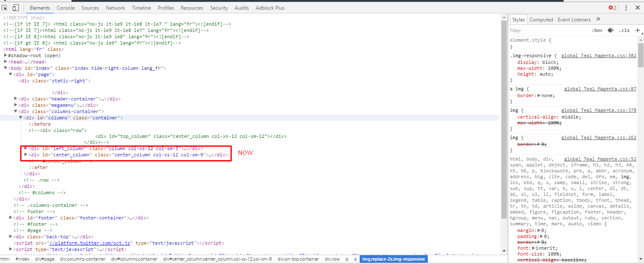Image resolution: width=644 pixels, height=264 pixels.
Task: Collapse the body id="index" node
Action: [5, 68]
